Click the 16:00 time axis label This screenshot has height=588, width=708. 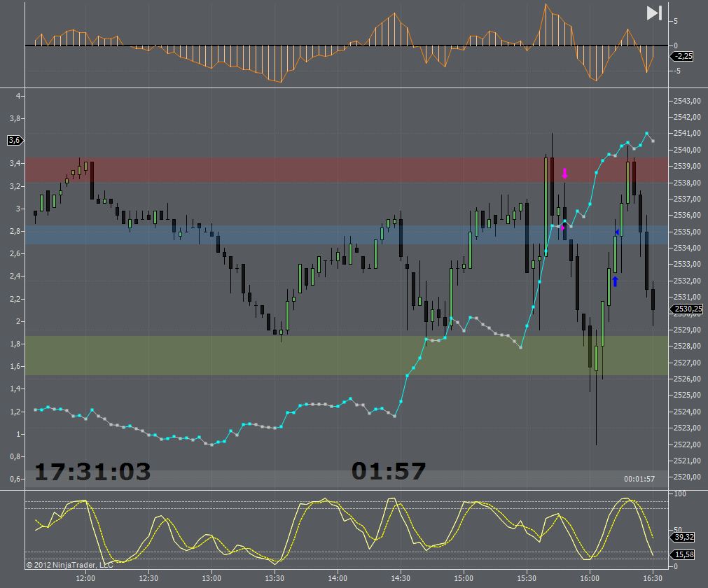590,578
